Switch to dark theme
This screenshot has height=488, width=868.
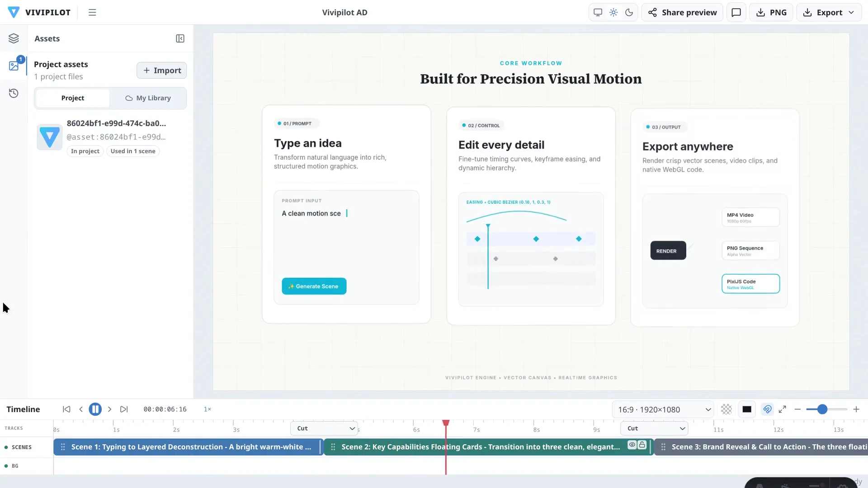pyautogui.click(x=629, y=12)
